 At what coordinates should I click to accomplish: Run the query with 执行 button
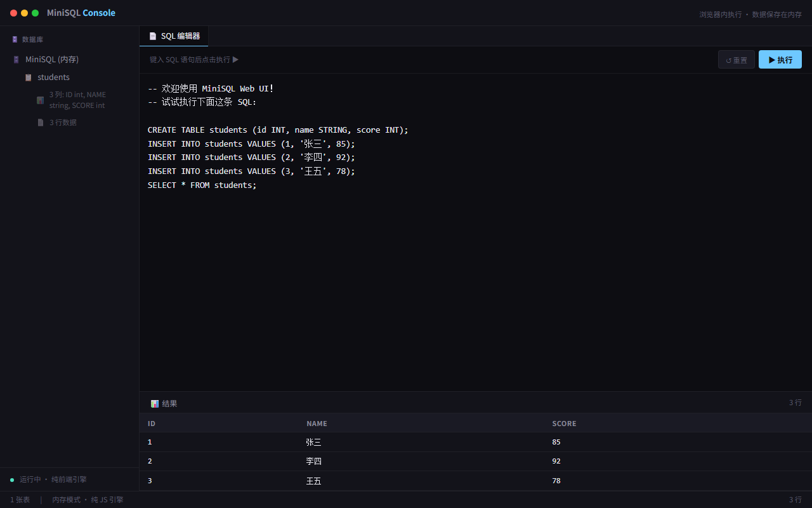780,60
